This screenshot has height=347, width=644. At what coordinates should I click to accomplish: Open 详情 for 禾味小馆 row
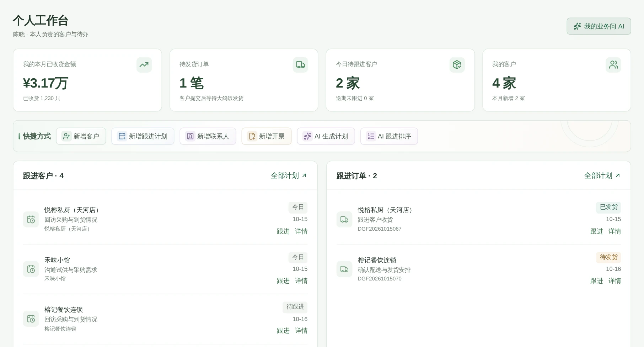[301, 281]
